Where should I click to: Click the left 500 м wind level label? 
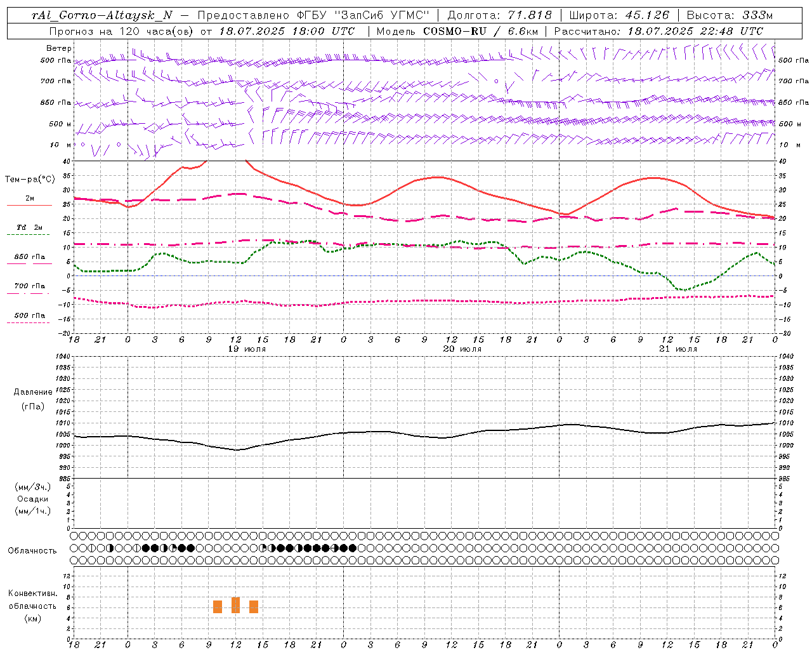60,124
